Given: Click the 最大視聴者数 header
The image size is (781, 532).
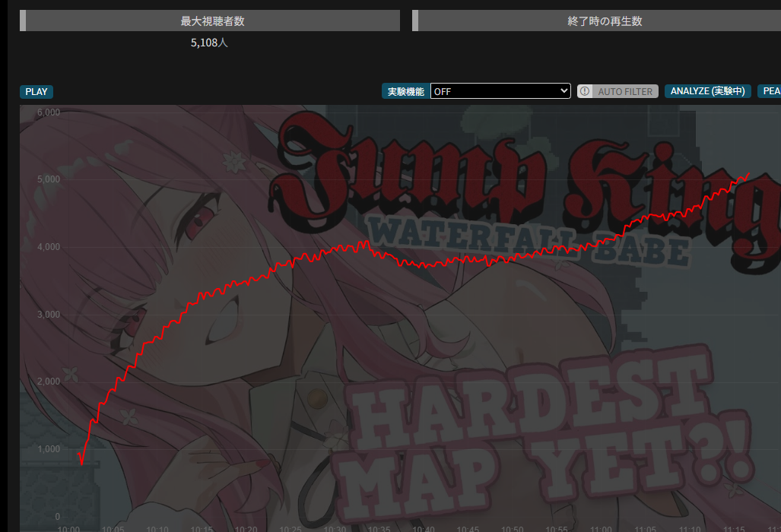Looking at the screenshot, I should tap(210, 21).
